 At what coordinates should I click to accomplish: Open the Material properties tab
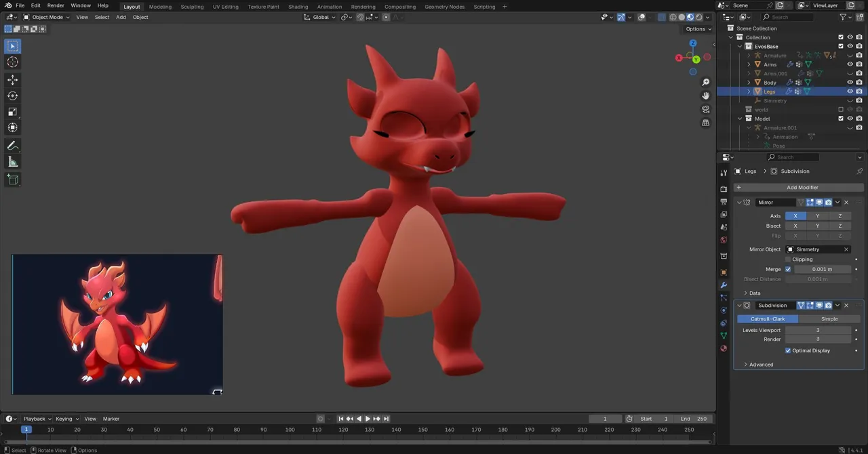point(724,348)
